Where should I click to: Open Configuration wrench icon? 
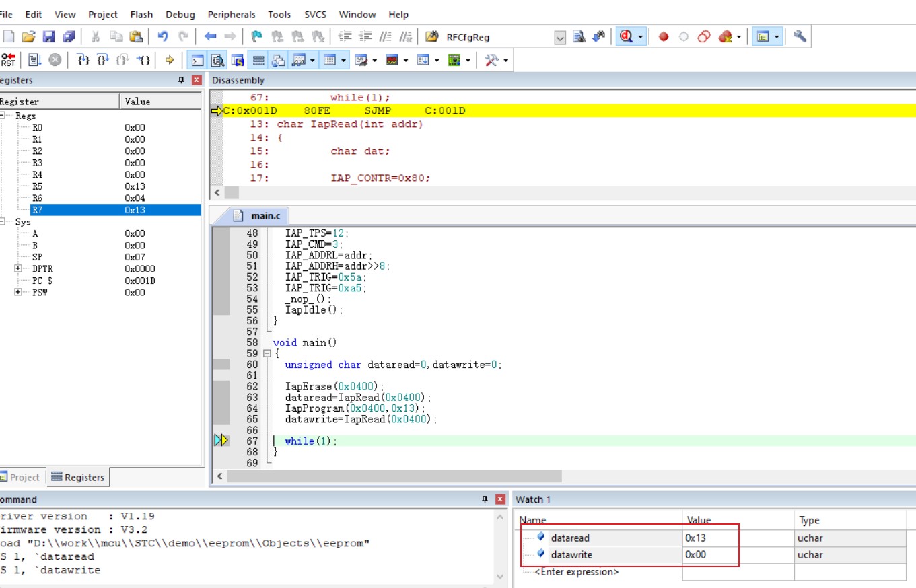click(x=800, y=36)
